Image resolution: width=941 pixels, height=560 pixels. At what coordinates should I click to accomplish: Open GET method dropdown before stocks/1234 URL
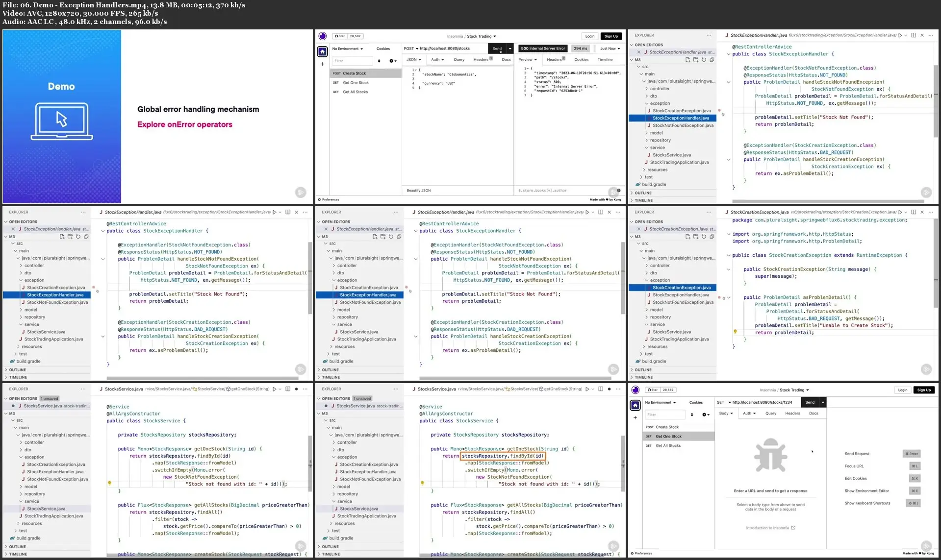[x=723, y=402]
